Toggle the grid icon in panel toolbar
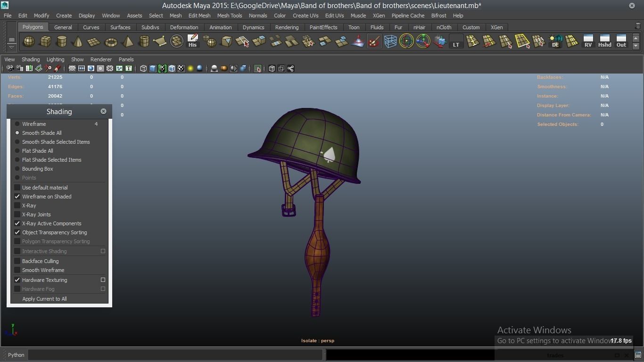Screen dimensions: 644x362 [72, 69]
